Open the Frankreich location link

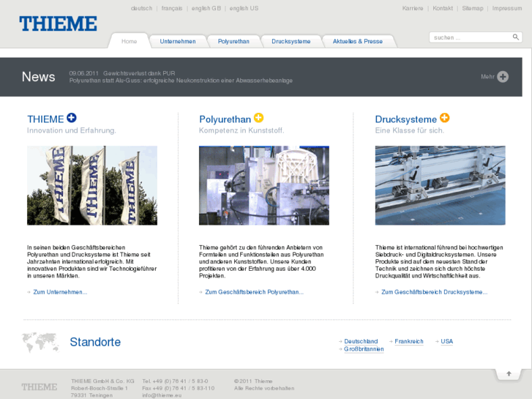tap(409, 341)
